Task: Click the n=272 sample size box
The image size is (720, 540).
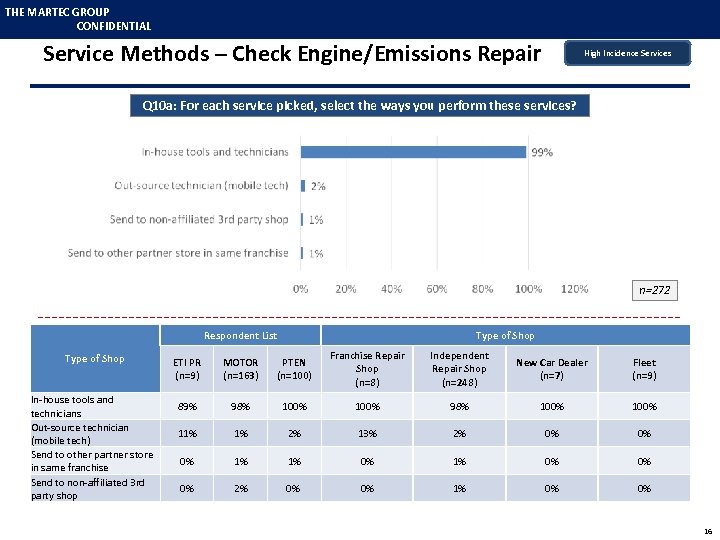Action: coord(655,290)
